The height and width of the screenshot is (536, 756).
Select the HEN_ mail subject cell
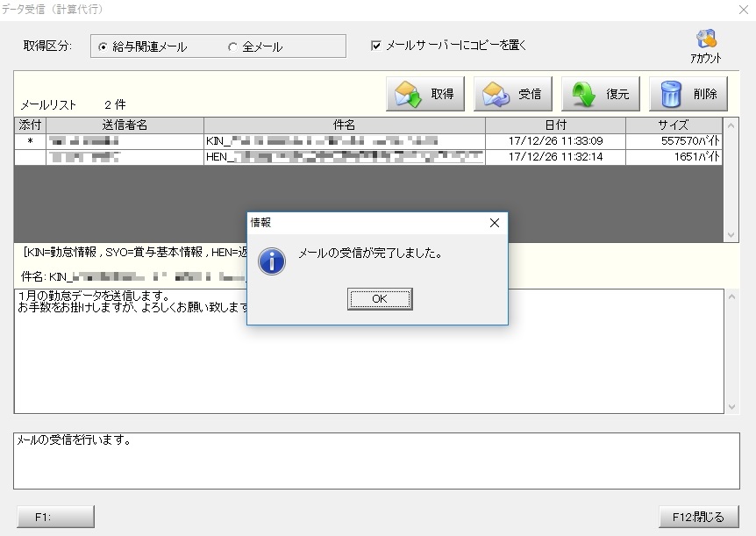(x=345, y=157)
